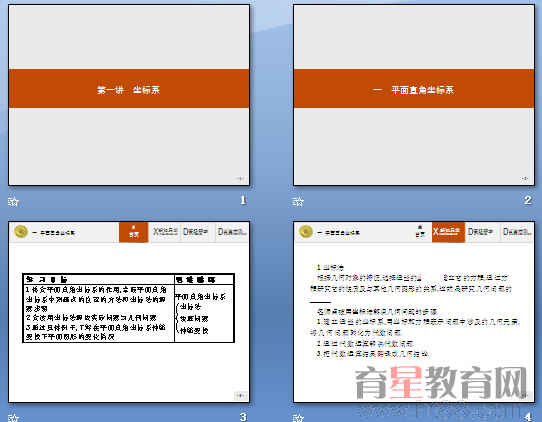Click the small corner icon at slide 3 bottom-right
The image size is (542, 422).
[x=241, y=395]
